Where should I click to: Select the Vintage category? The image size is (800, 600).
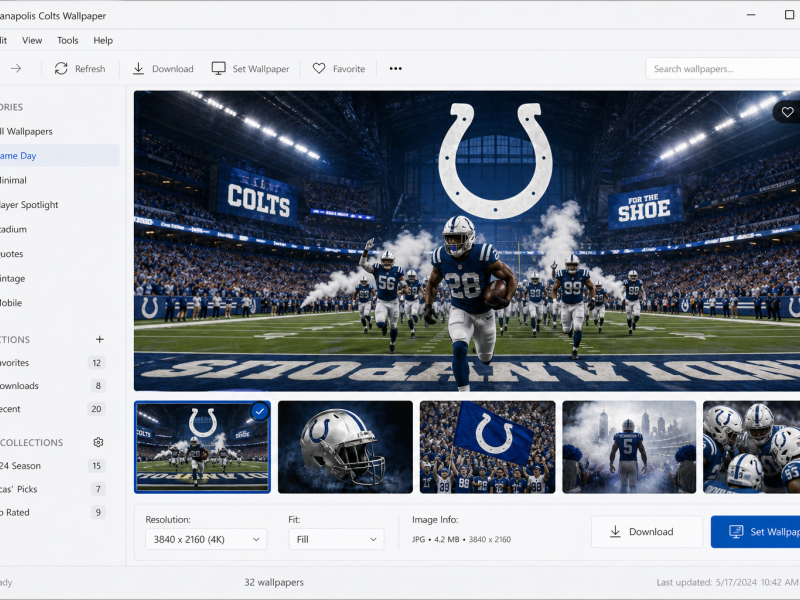coord(60,278)
